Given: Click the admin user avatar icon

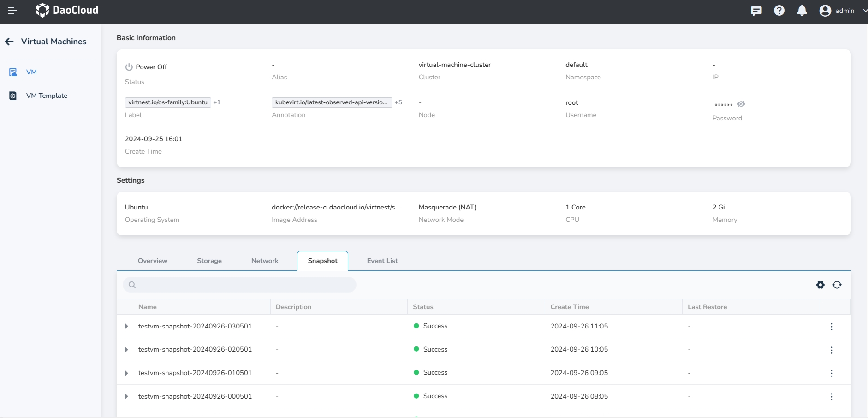Looking at the screenshot, I should pyautogui.click(x=825, y=10).
